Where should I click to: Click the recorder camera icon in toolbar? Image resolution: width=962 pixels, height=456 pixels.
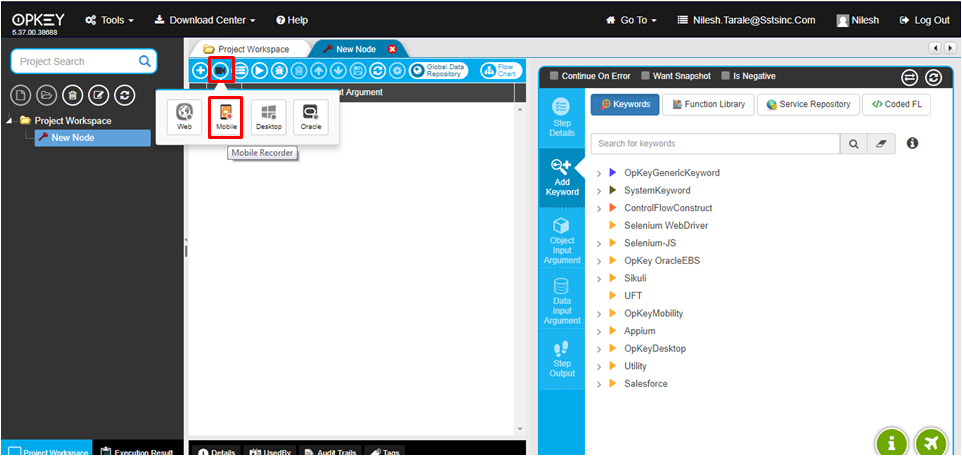pos(220,71)
